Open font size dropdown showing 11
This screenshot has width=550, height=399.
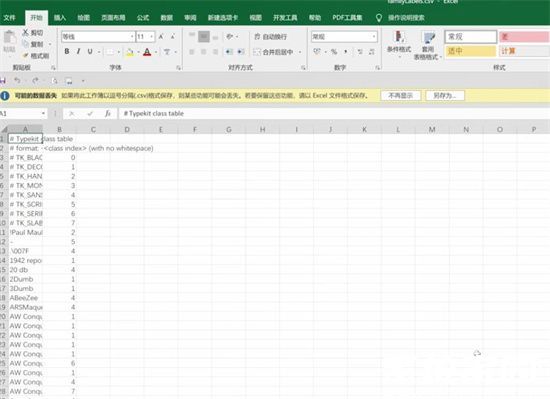click(152, 36)
